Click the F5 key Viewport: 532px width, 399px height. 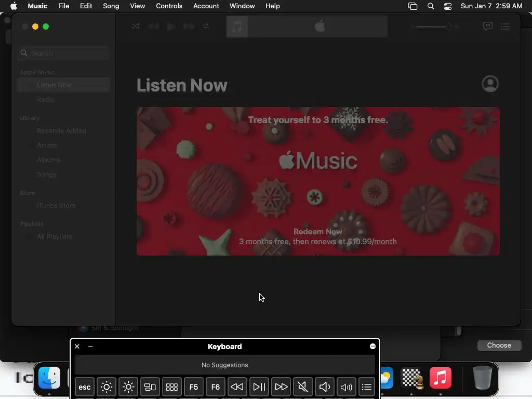[193, 387]
